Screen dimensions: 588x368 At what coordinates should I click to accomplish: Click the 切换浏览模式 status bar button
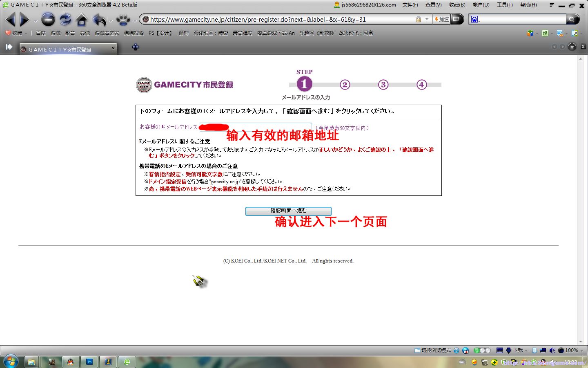click(x=433, y=350)
